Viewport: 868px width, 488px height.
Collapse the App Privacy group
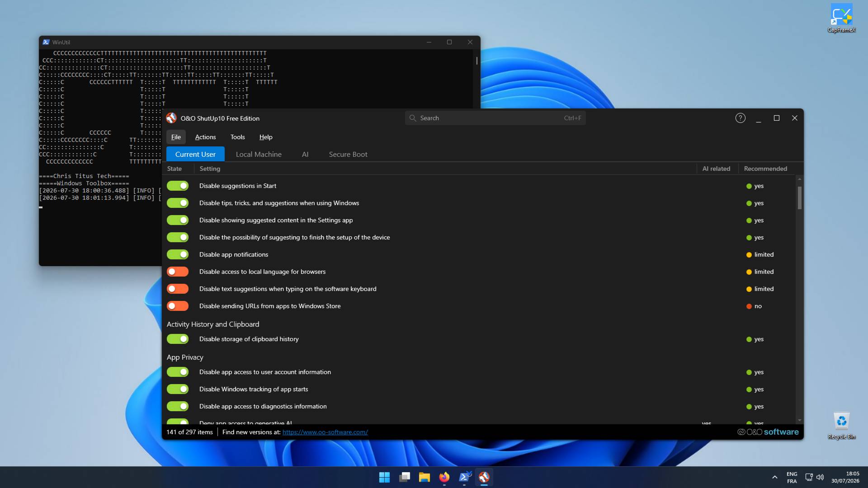185,357
